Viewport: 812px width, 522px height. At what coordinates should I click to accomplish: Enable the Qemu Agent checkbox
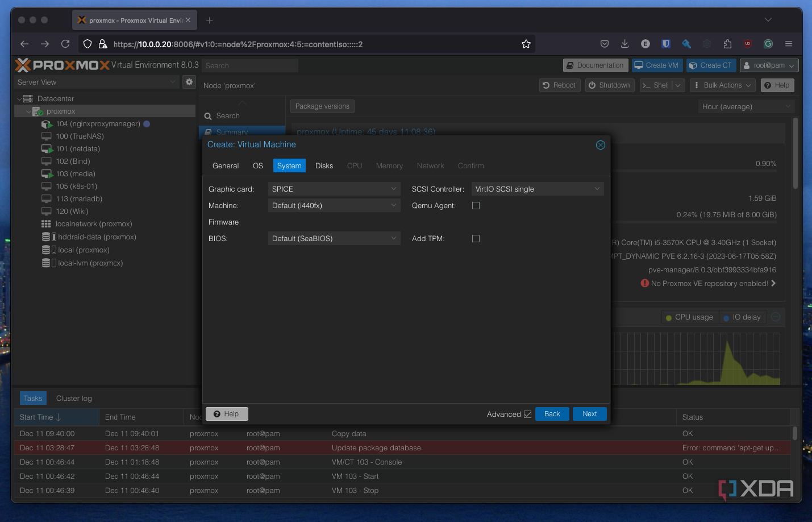pos(476,206)
